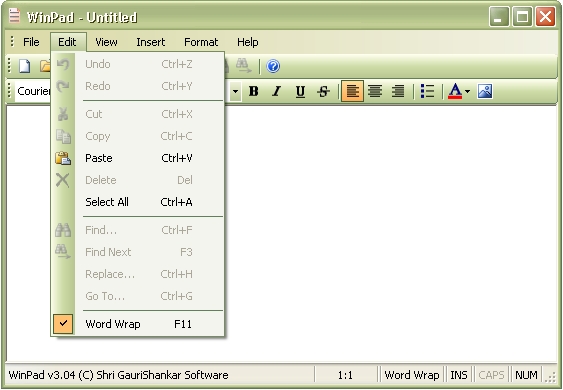
Task: Click the grayed Find... menu item
Action: click(138, 230)
